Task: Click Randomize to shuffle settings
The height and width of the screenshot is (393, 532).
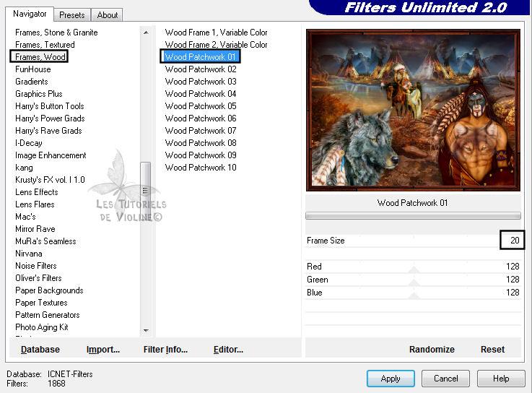Action: [x=432, y=350]
